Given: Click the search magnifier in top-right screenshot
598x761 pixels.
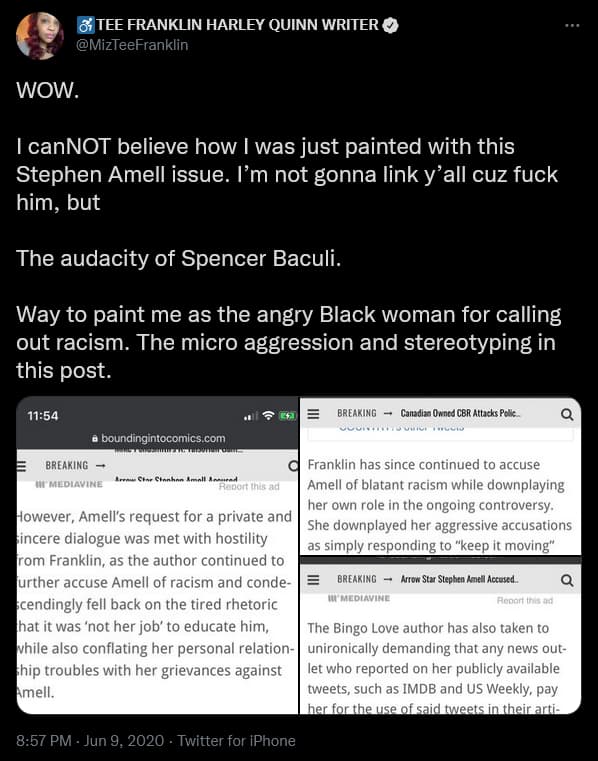Looking at the screenshot, I should [567, 414].
